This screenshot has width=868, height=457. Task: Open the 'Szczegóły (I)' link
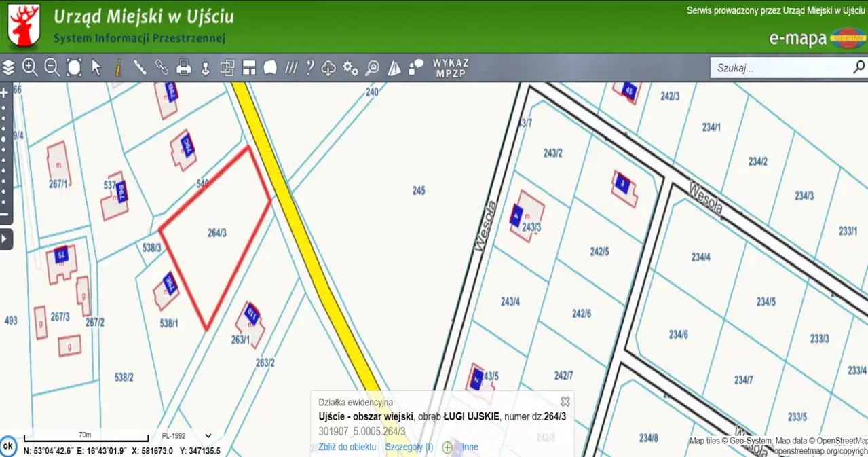[409, 447]
